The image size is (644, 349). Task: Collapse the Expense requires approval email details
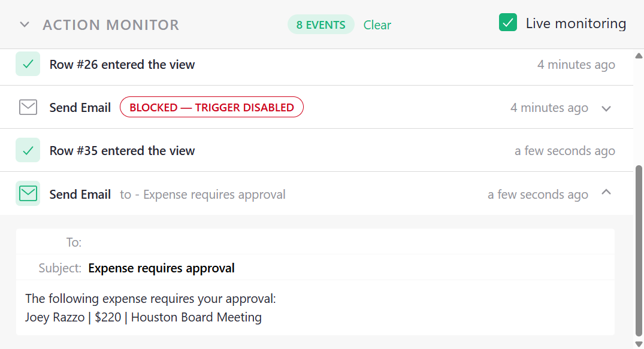click(x=606, y=193)
